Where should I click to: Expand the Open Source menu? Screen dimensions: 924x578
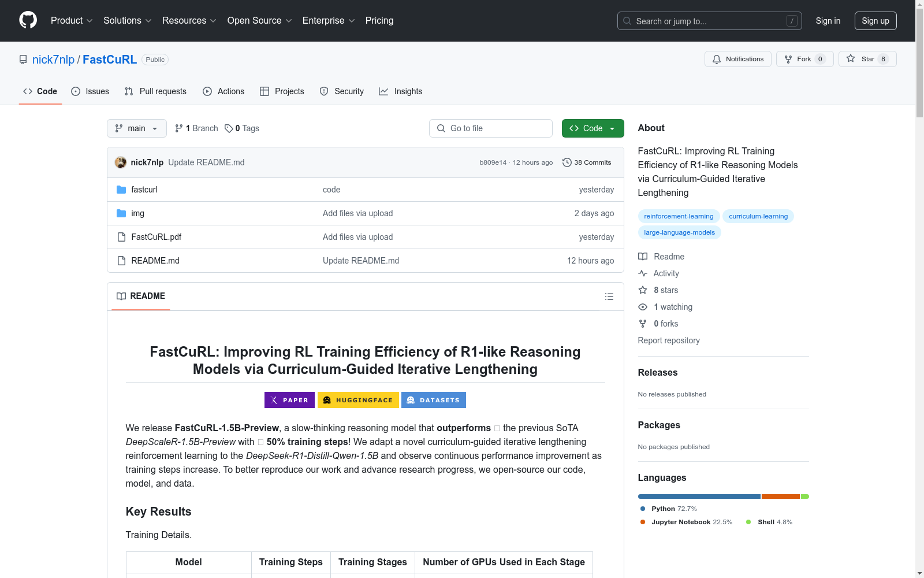260,21
